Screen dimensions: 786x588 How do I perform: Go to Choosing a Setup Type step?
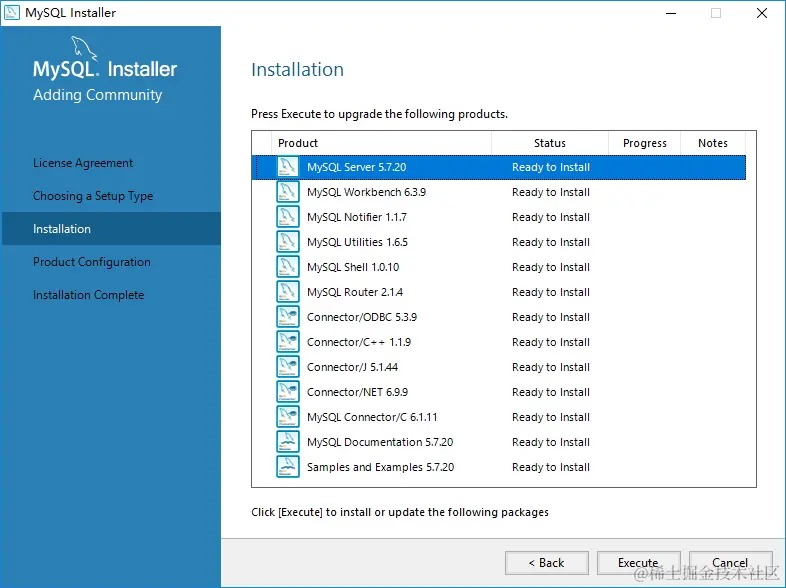tap(93, 196)
